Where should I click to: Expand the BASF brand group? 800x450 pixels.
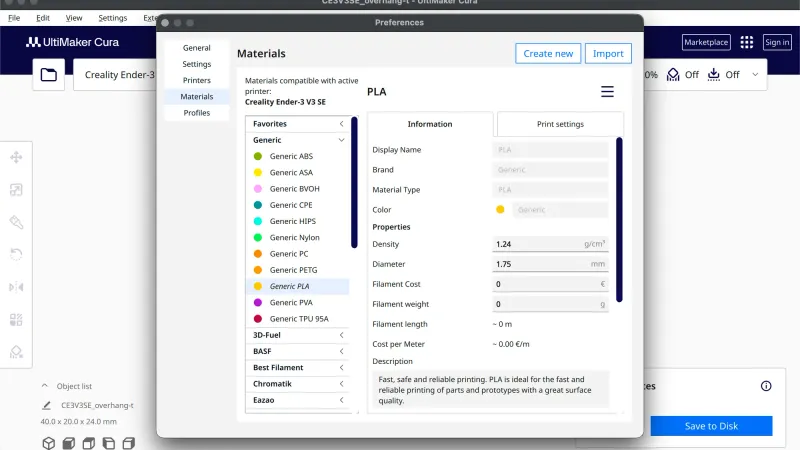297,352
